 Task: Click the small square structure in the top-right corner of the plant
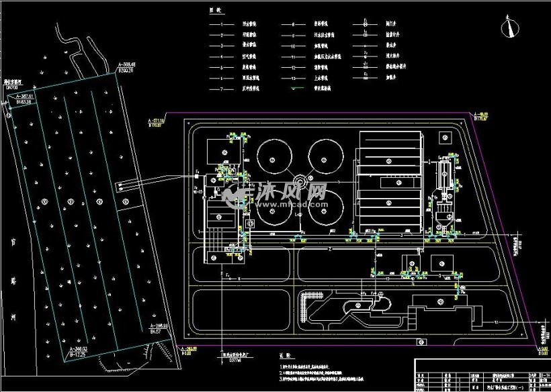[446, 138]
